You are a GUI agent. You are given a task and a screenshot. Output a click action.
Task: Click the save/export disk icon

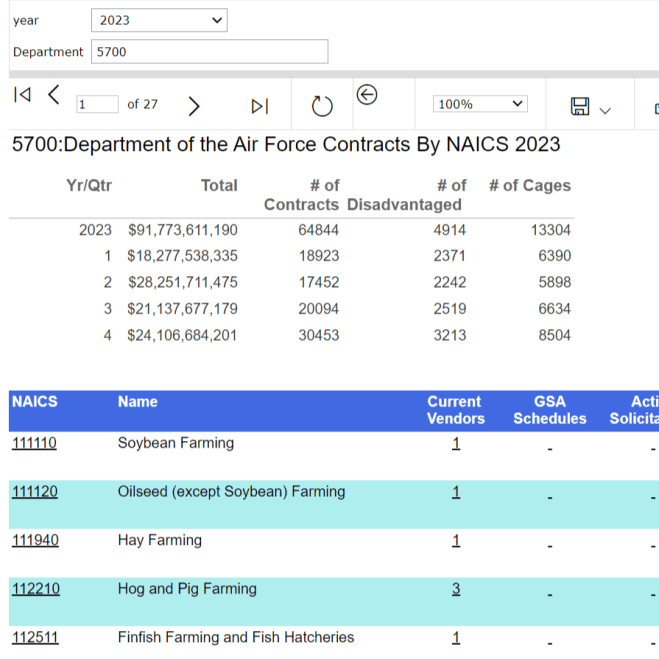pyautogui.click(x=580, y=106)
